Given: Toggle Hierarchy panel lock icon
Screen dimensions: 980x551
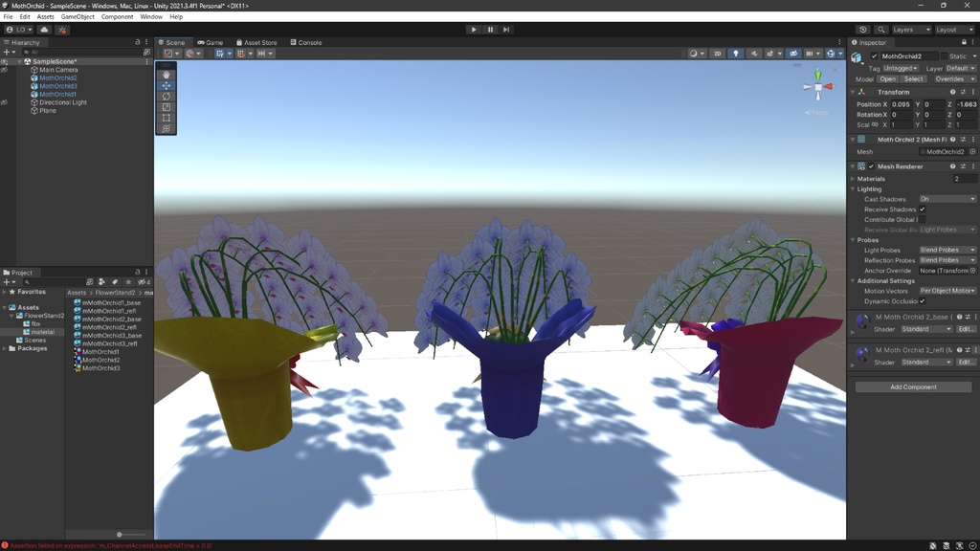Looking at the screenshot, I should pyautogui.click(x=138, y=42).
